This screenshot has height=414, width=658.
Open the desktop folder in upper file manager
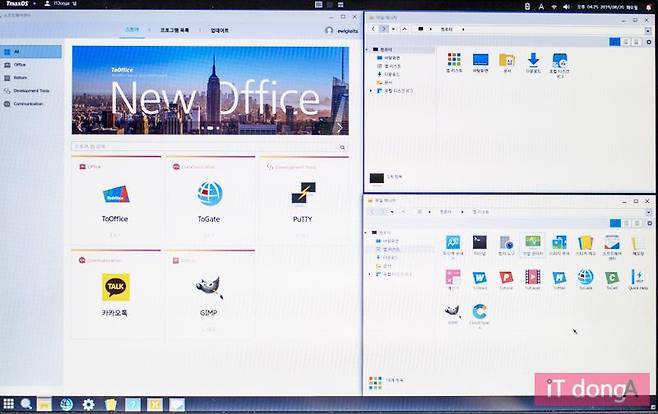(480, 62)
